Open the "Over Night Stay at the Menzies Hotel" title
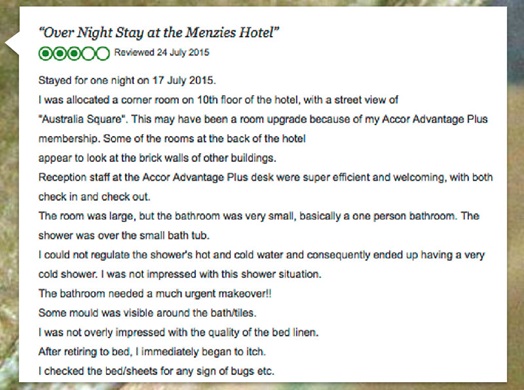This screenshot has height=390, width=524. coord(159,33)
